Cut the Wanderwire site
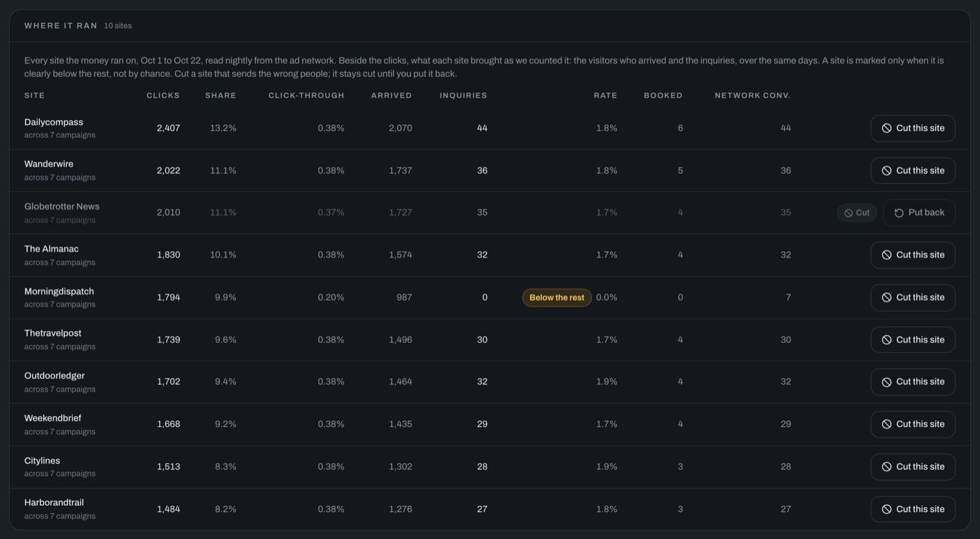The height and width of the screenshot is (539, 980). (913, 170)
